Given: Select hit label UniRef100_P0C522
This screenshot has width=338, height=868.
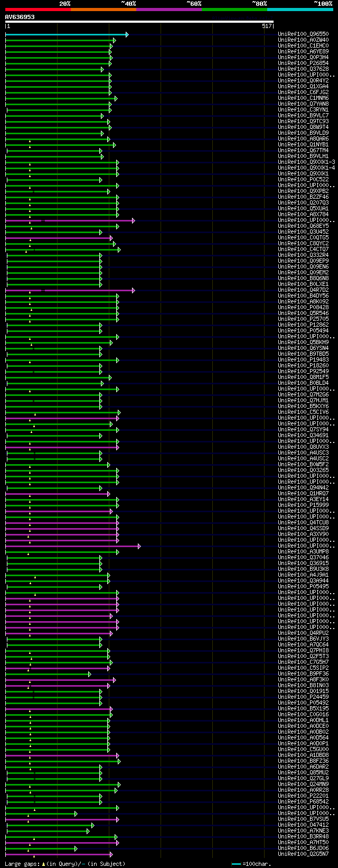Looking at the screenshot, I should tap(303, 180).
